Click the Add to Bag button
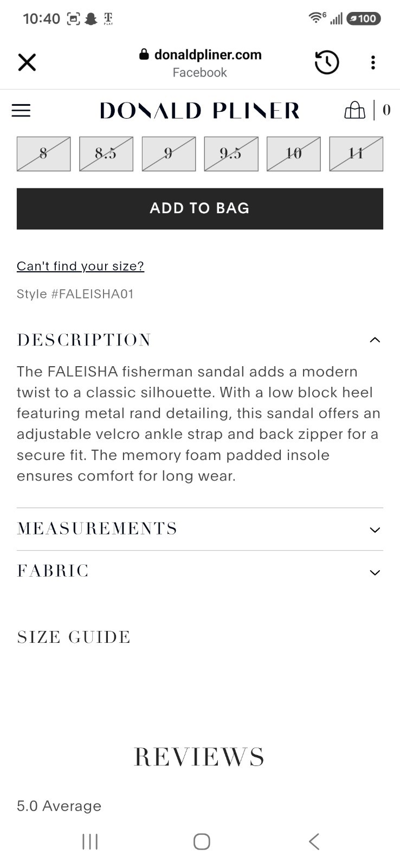 click(200, 209)
